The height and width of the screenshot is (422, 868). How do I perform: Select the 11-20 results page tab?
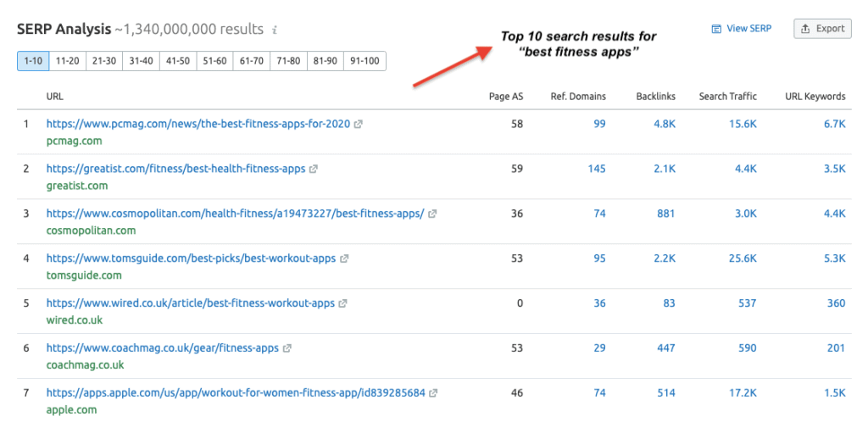[67, 61]
